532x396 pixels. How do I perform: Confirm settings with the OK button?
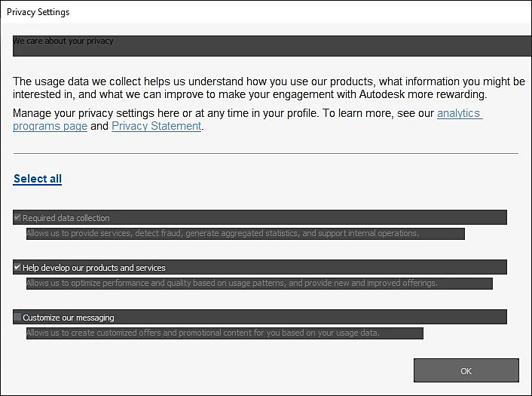tap(466, 370)
